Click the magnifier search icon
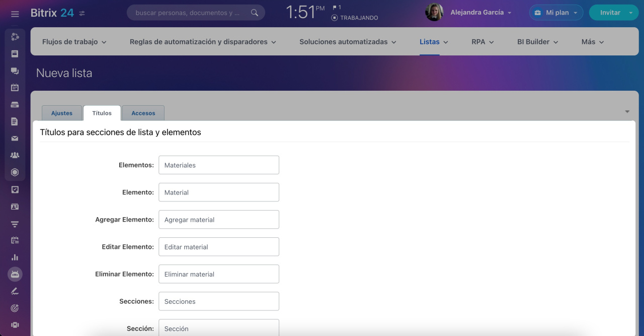This screenshot has height=336, width=644. [255, 13]
